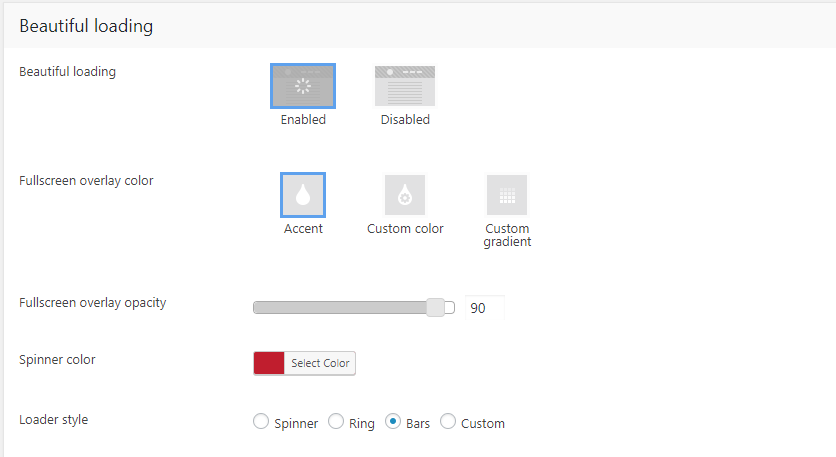This screenshot has width=836, height=457.
Task: Select the Spinner loader style
Action: pos(262,422)
